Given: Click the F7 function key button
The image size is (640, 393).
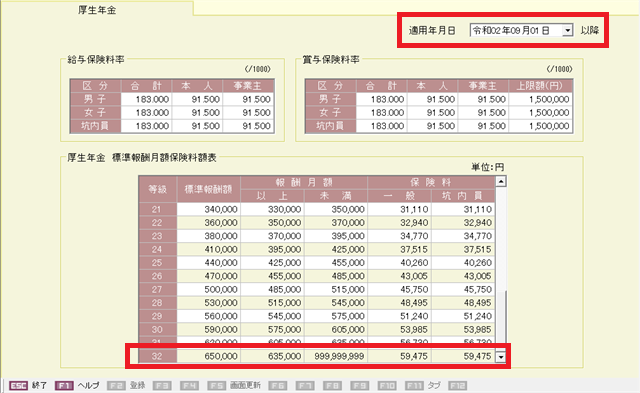Looking at the screenshot, I should (x=305, y=386).
